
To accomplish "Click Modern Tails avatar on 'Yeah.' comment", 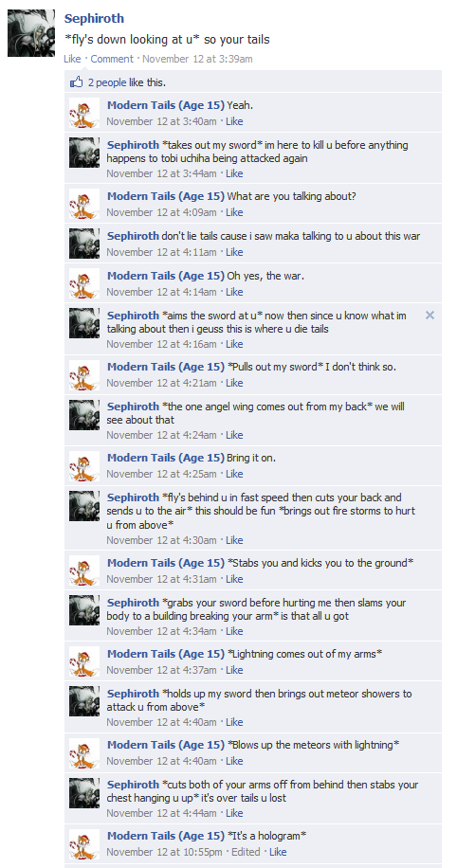I will click(84, 113).
